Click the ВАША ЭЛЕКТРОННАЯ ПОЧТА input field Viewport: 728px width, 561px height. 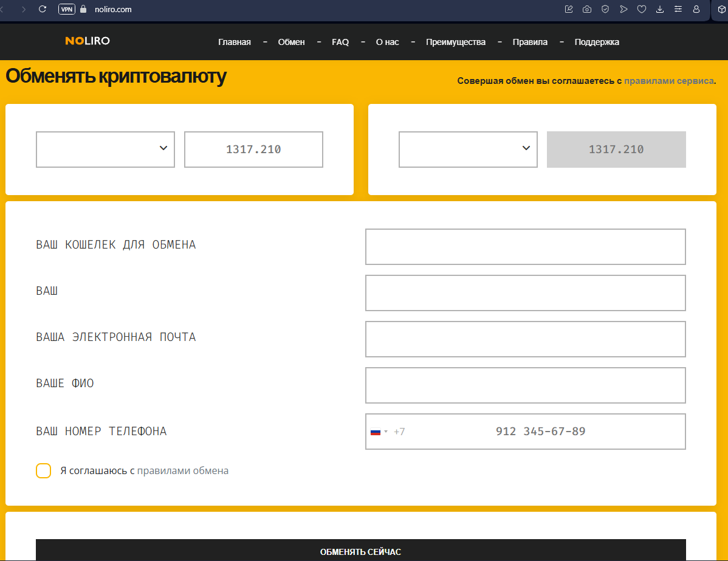coord(525,339)
